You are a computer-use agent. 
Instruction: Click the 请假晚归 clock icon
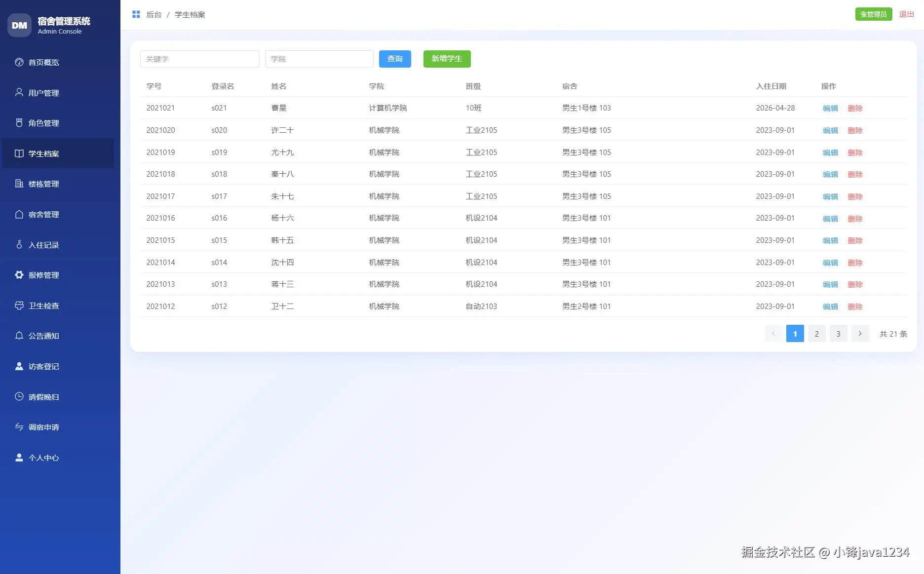(x=19, y=396)
